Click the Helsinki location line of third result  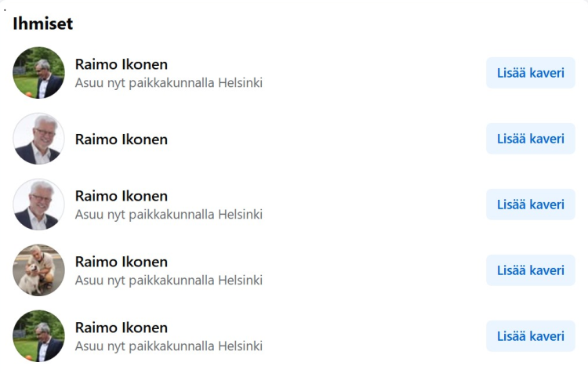click(x=169, y=215)
